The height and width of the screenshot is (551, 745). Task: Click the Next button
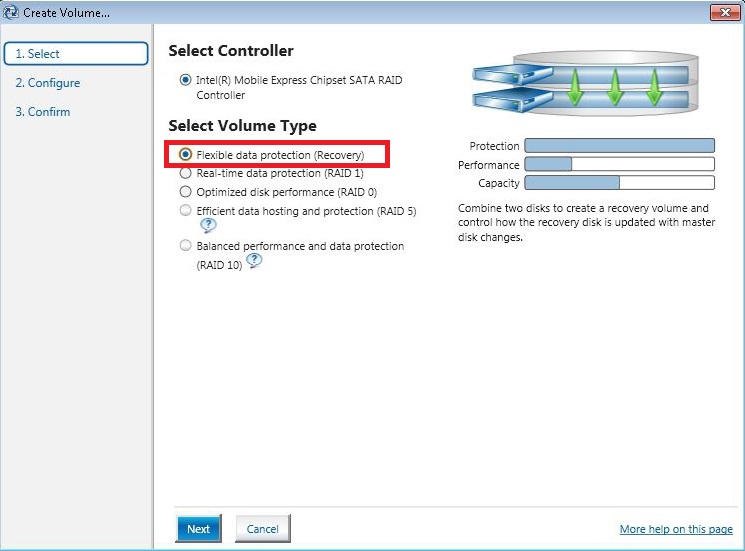[199, 529]
